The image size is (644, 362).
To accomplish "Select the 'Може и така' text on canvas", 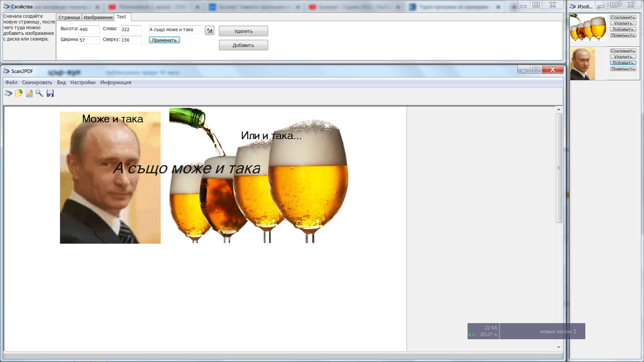I will click(x=113, y=119).
